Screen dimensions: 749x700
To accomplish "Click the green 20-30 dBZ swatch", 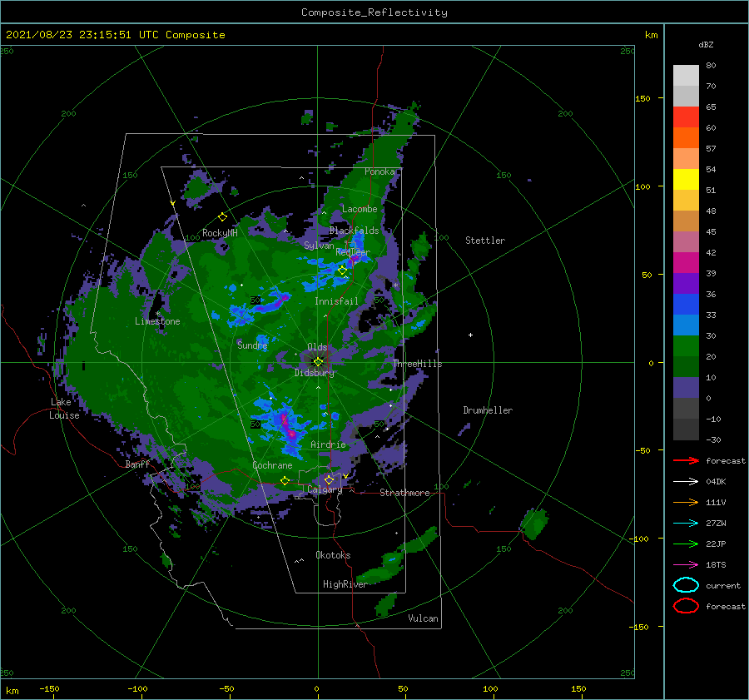I will pos(686,346).
